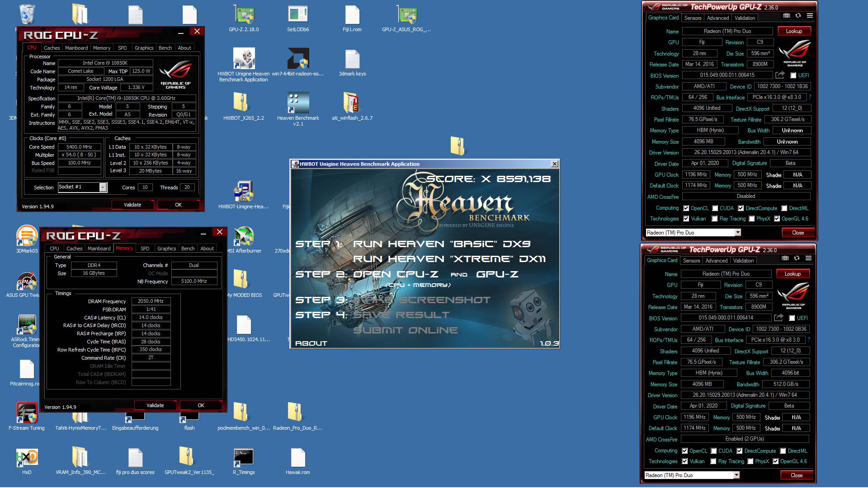Screen dimensions: 868x488
Task: Launch MSI Afterburner desktop icon
Action: click(244, 236)
